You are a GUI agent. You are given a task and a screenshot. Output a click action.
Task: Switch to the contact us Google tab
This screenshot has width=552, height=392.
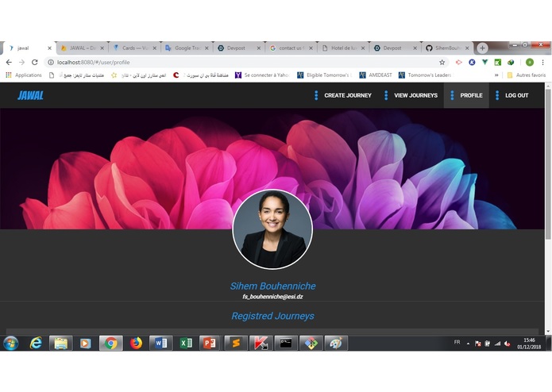pyautogui.click(x=291, y=48)
